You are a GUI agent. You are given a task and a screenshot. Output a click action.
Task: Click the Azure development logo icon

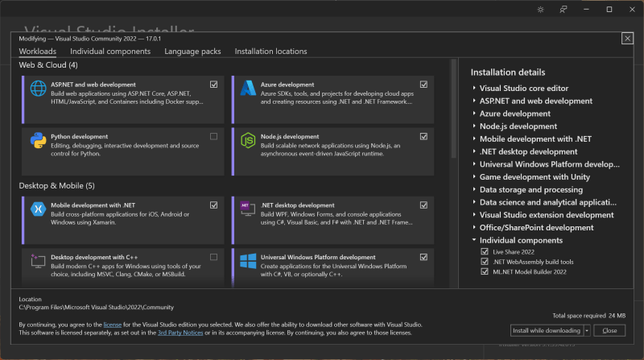click(x=248, y=88)
